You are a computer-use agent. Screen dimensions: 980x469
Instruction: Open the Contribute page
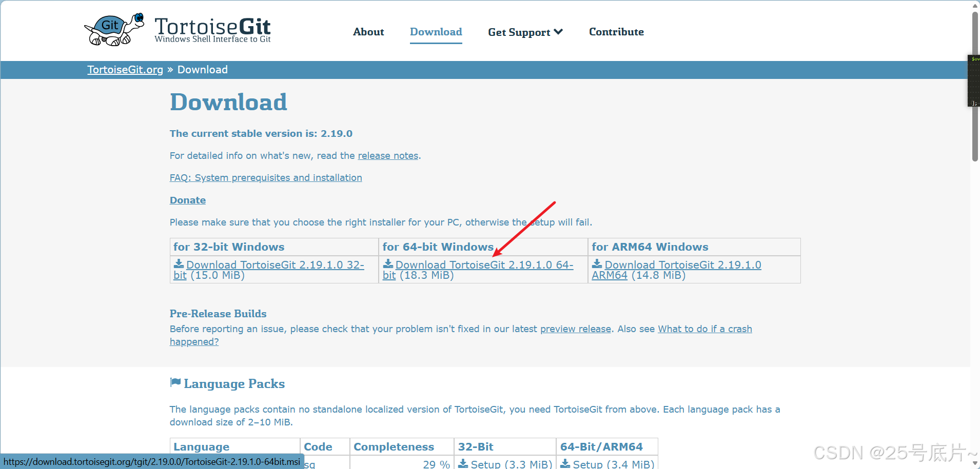616,32
